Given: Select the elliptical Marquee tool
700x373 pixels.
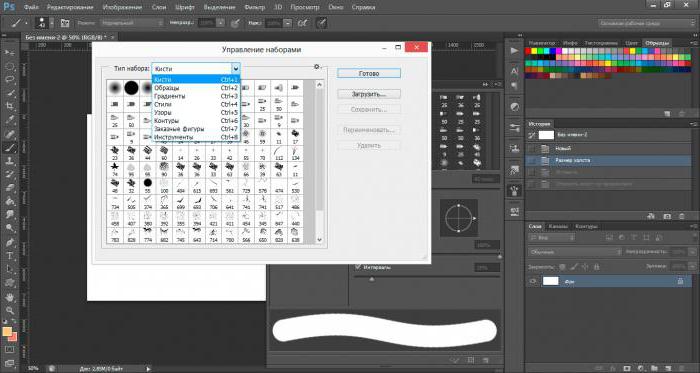Looking at the screenshot, I should point(9,66).
